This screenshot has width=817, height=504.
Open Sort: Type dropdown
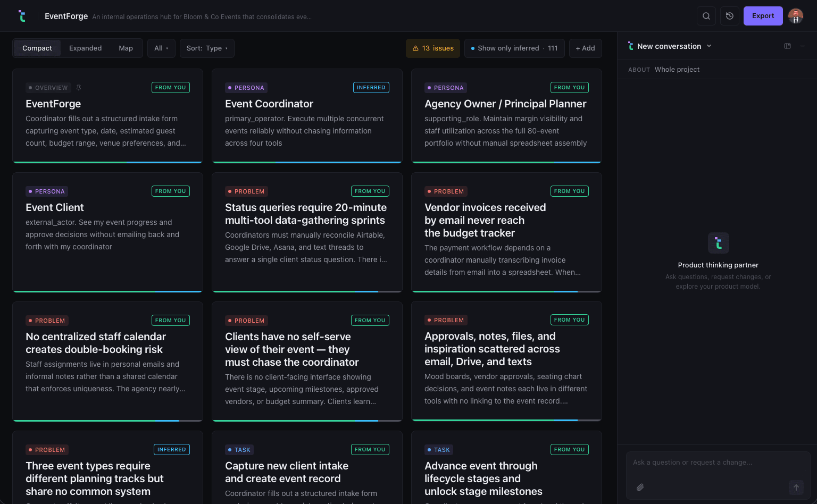coord(207,48)
